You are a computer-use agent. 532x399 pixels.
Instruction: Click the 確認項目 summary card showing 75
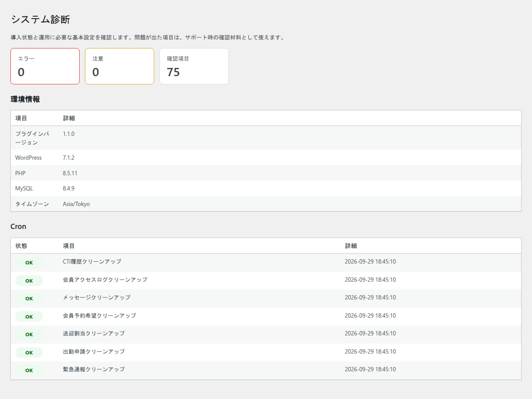tap(194, 66)
